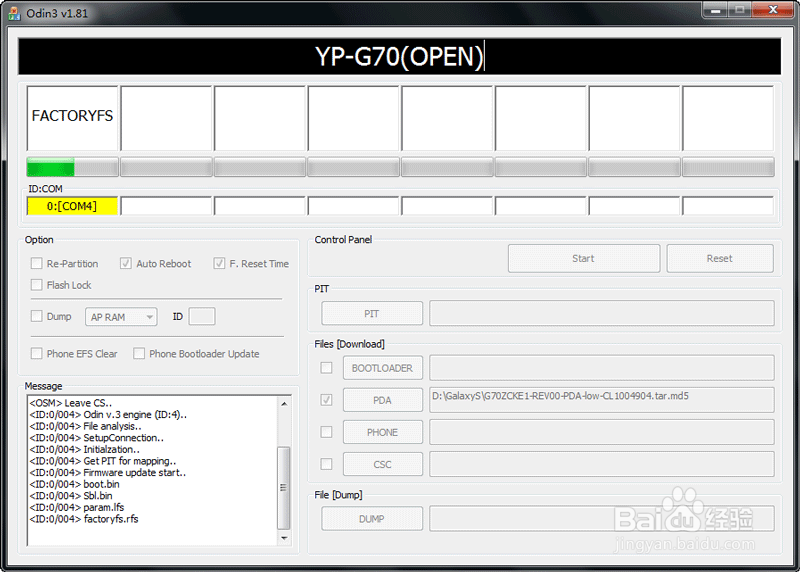Click the PIT file button
Image resolution: width=800 pixels, height=572 pixels.
[372, 313]
